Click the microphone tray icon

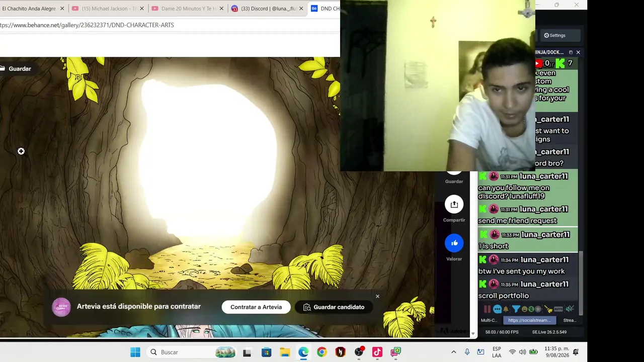(467, 352)
